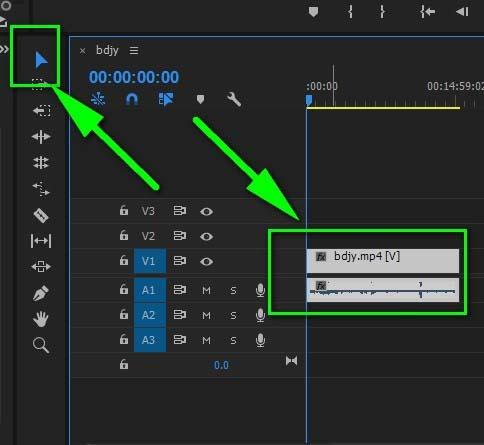This screenshot has width=484, height=445.
Task: Select the Zoom magnifier tool
Action: 41,345
